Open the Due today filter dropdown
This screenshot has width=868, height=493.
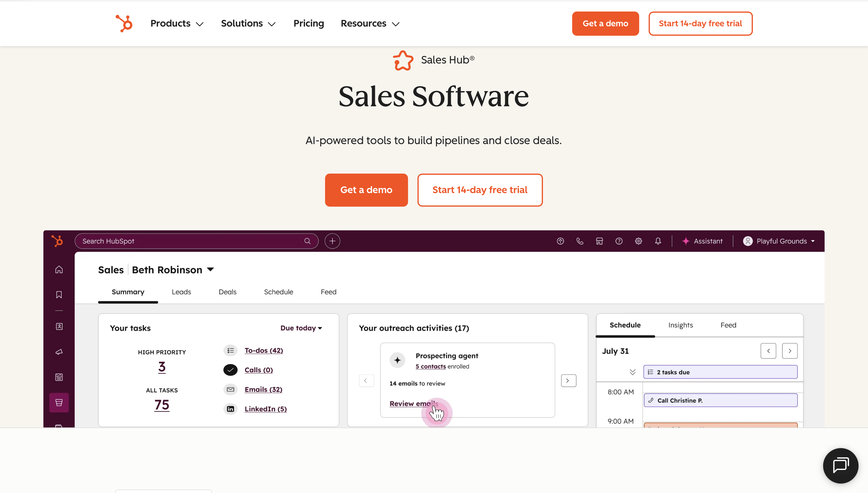click(x=301, y=328)
